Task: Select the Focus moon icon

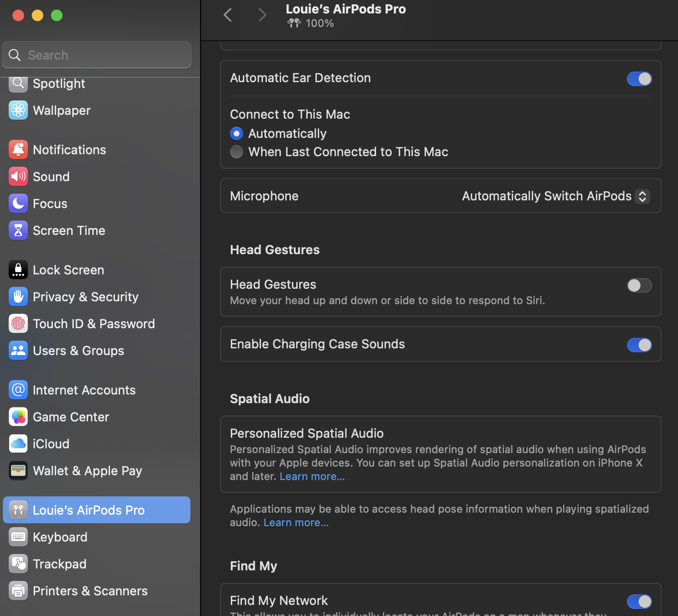Action: [x=18, y=204]
